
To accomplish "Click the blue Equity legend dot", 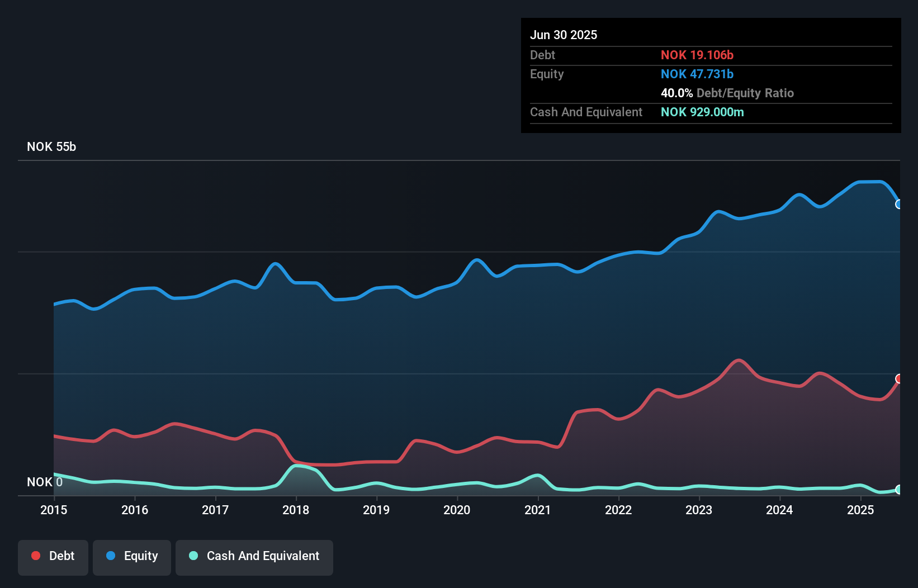I will tap(111, 556).
